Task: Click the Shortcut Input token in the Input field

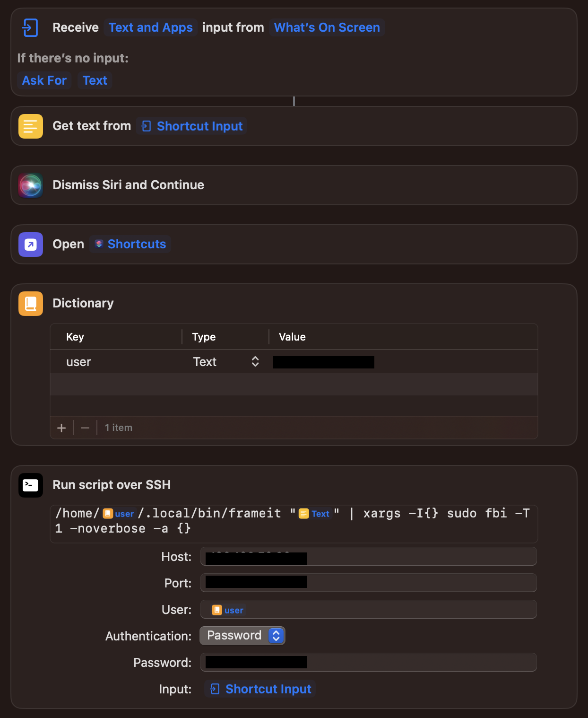Action: pyautogui.click(x=259, y=689)
